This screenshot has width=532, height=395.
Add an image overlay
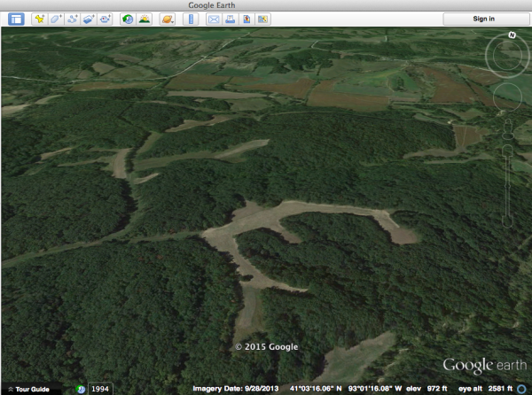tap(89, 19)
